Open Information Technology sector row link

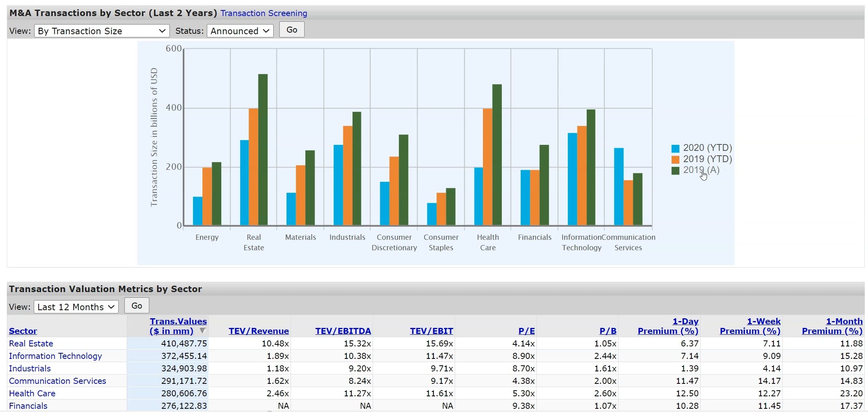tap(56, 356)
